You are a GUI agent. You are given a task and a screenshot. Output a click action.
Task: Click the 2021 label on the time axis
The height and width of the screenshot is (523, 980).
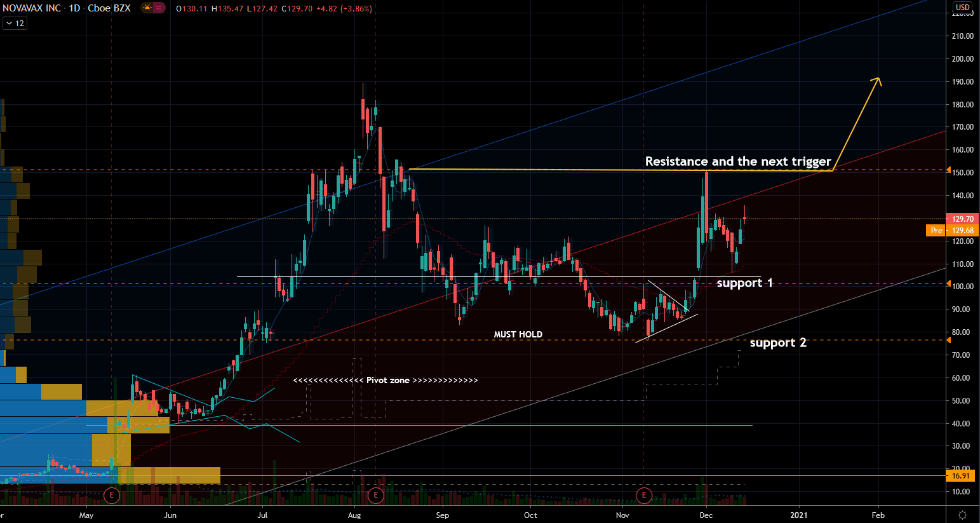click(799, 515)
